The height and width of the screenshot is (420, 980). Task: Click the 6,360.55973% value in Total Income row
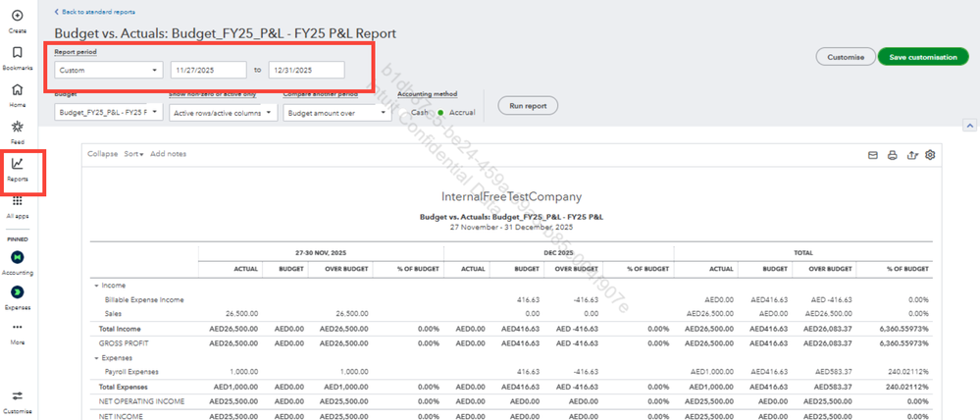point(903,328)
